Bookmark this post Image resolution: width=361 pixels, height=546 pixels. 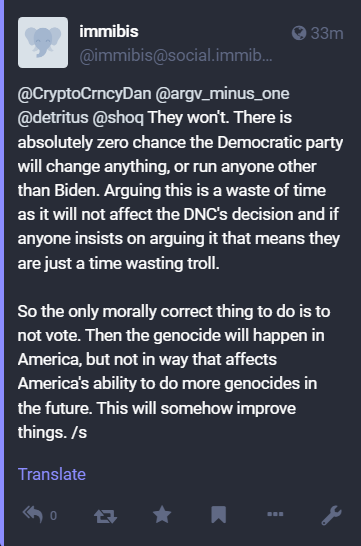click(x=219, y=515)
